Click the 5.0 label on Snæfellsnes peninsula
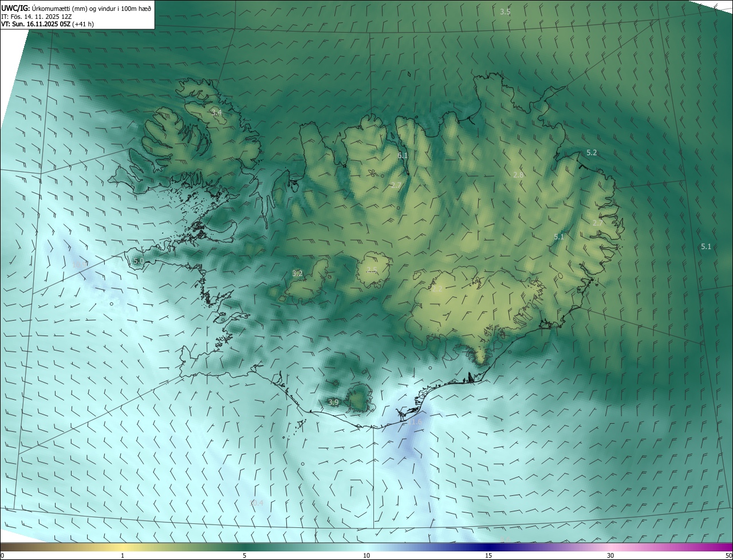This screenshot has height=560, width=733. pos(138,261)
